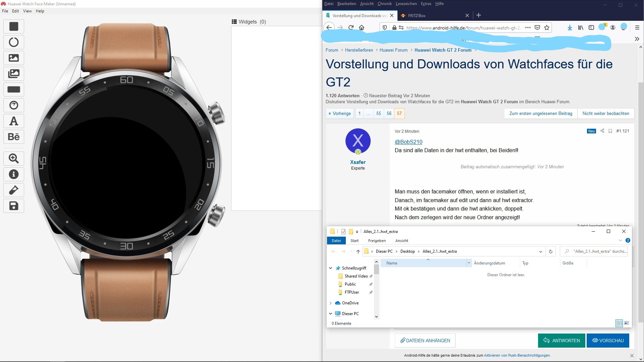
Task: Save page to Pocket icon
Action: point(537,27)
